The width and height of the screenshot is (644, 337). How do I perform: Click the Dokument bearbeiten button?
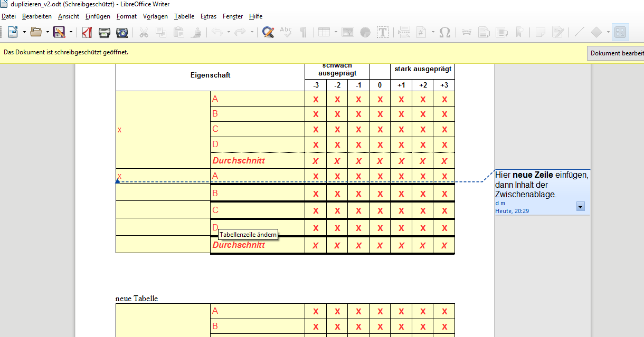pos(616,53)
